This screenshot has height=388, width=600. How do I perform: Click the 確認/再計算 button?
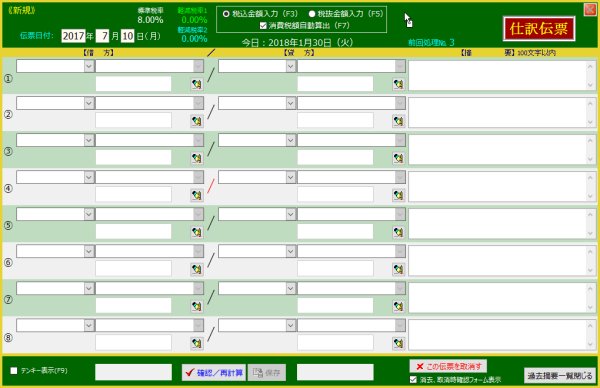click(214, 372)
